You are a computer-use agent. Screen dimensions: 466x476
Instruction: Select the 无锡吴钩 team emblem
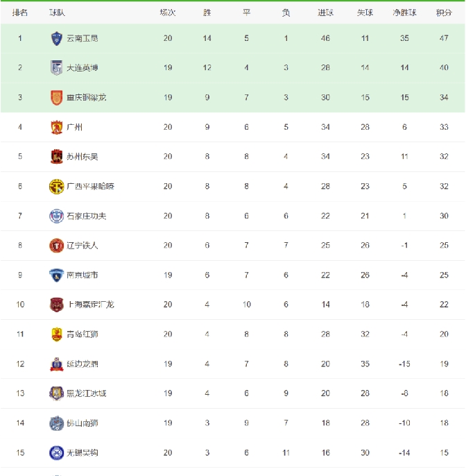coord(56,452)
